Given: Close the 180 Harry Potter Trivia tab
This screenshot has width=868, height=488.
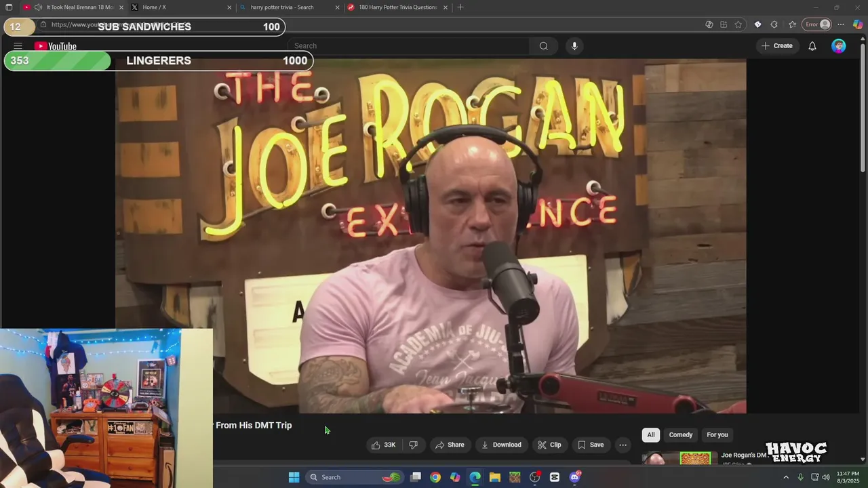Looking at the screenshot, I should click(446, 7).
